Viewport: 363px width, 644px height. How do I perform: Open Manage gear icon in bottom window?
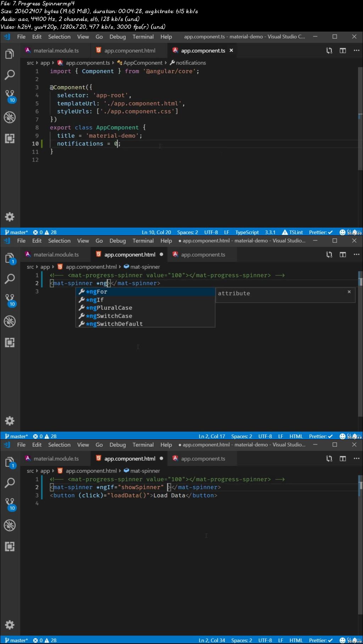coord(10,625)
